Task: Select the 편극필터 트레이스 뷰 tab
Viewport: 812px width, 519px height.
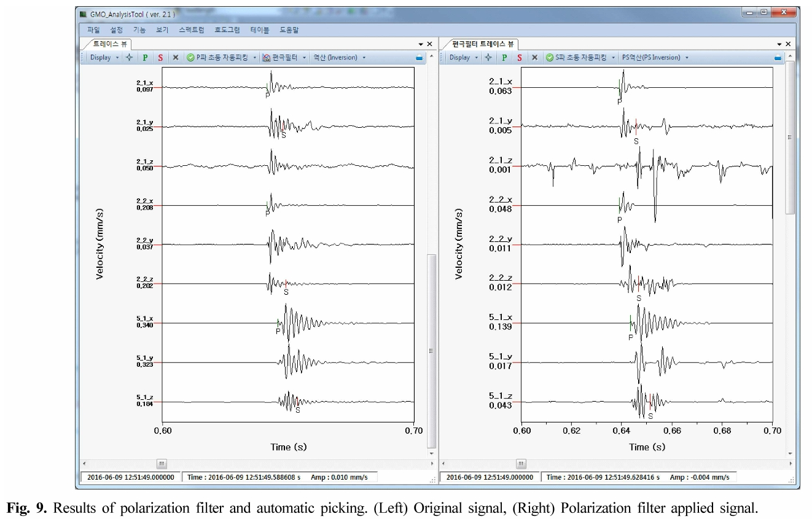Action: pos(482,44)
